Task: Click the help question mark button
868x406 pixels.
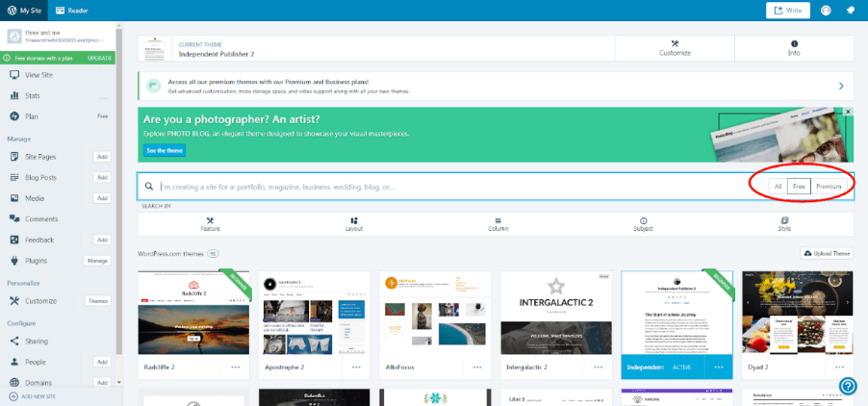Action: tap(848, 386)
